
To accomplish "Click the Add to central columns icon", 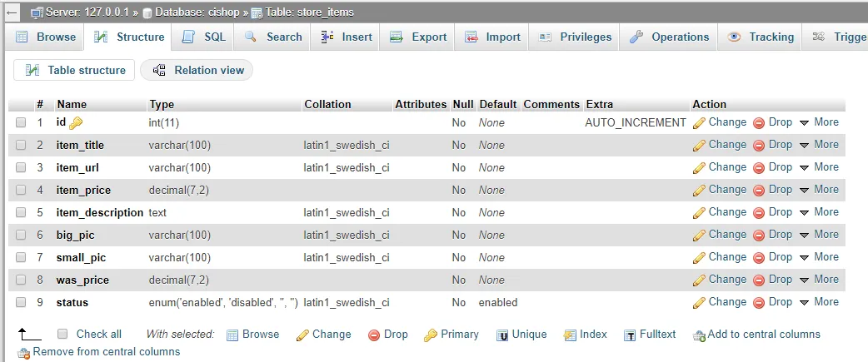I will coord(699,335).
